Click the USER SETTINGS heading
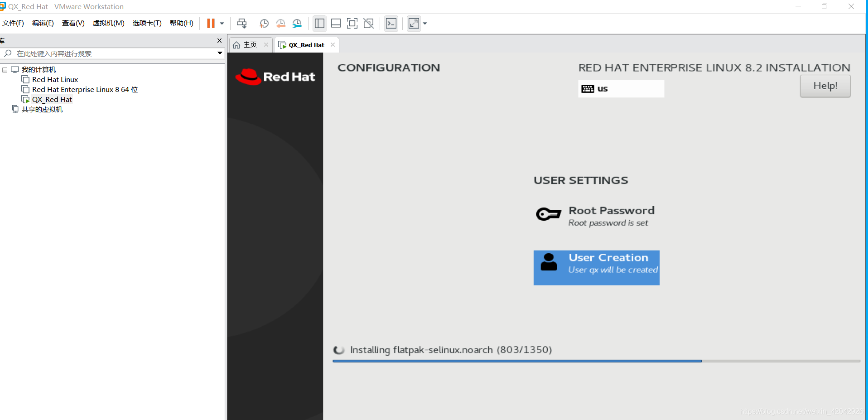The image size is (868, 420). [581, 180]
